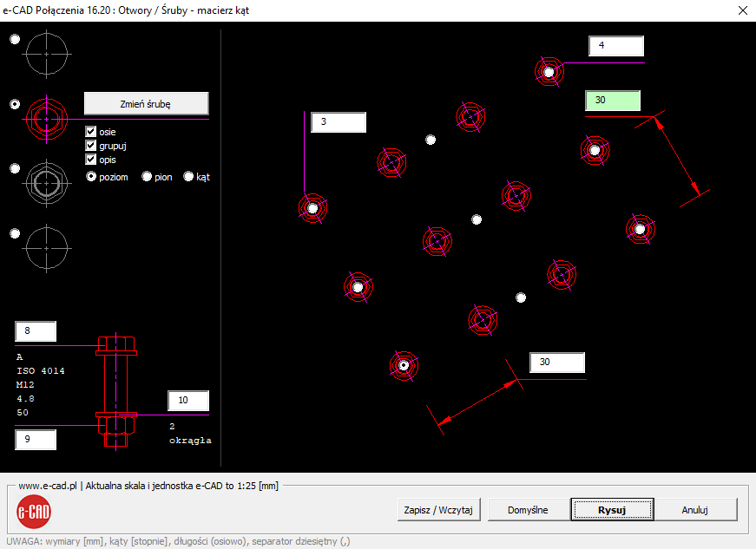Select the 'kąt' radio option

coord(188,177)
